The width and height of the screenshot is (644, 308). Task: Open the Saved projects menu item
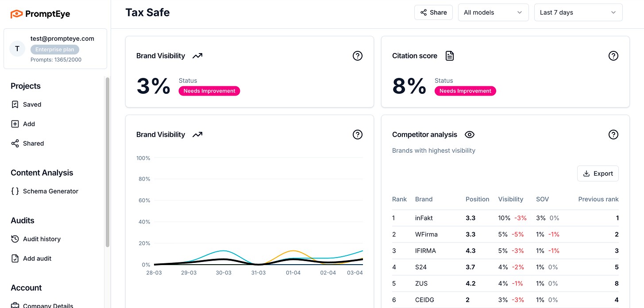point(32,104)
